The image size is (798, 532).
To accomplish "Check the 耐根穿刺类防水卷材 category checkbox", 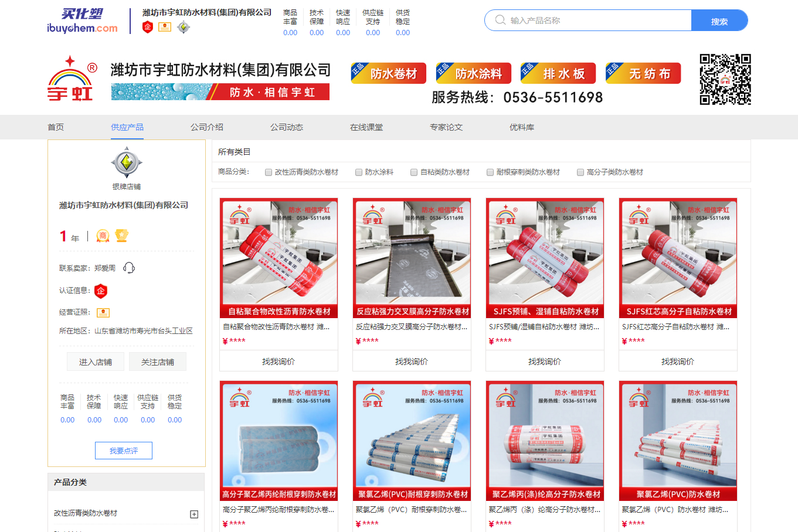I will click(x=490, y=172).
